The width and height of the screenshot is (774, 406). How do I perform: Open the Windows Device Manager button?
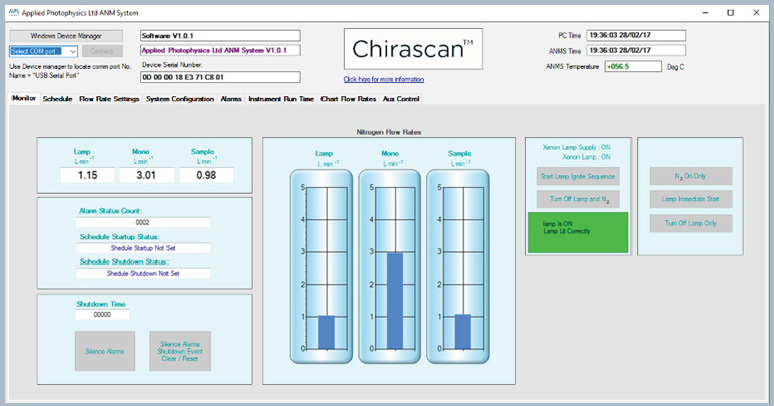(66, 36)
